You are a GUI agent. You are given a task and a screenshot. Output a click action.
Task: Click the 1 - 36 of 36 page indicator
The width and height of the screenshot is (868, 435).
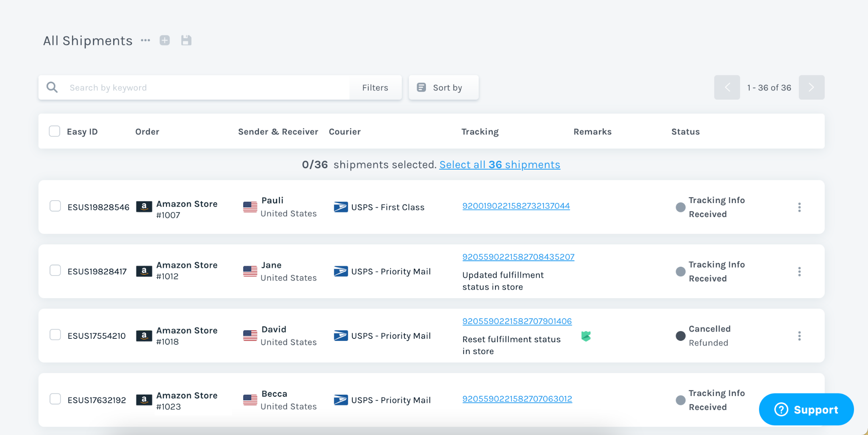[769, 87]
